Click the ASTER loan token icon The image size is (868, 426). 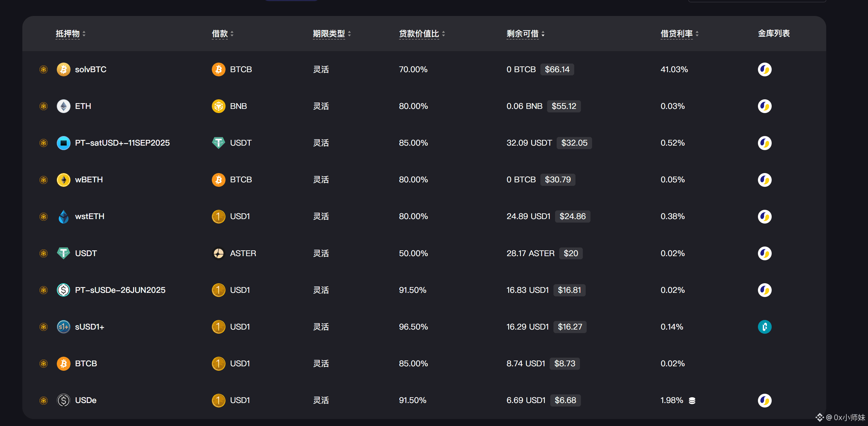pyautogui.click(x=218, y=253)
